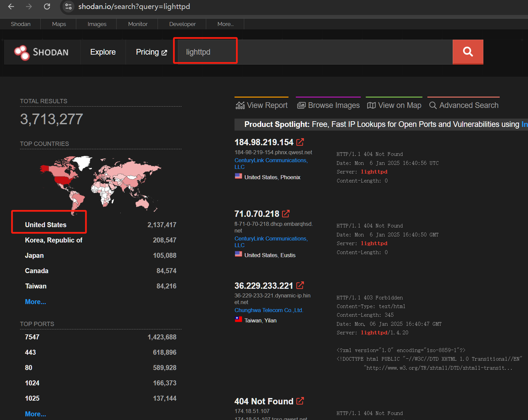Click the US flag beside Phoenix
528x420 pixels.
239,176
